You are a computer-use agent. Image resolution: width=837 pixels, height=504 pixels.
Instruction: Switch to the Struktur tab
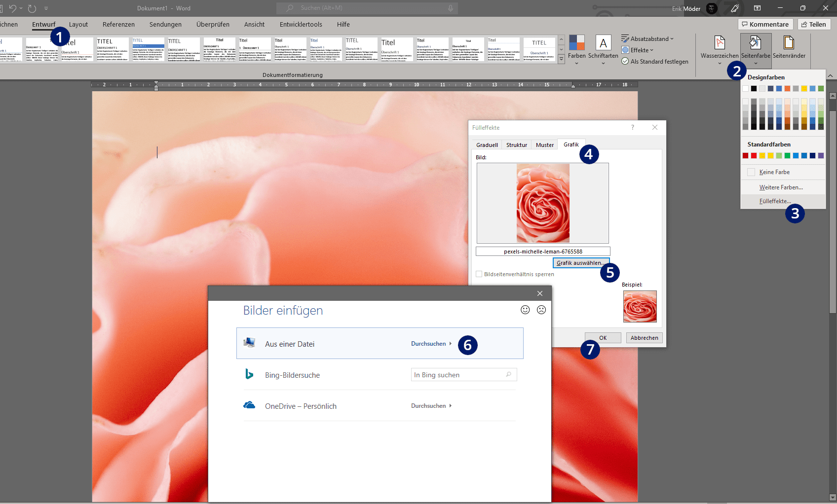click(x=516, y=145)
